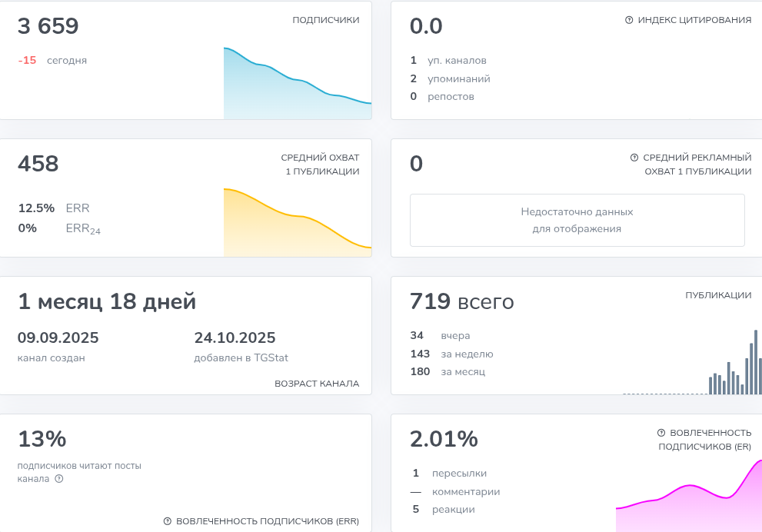Click the 'Недостаточно данных для отображения' box
The height and width of the screenshot is (532, 762).
point(577,220)
